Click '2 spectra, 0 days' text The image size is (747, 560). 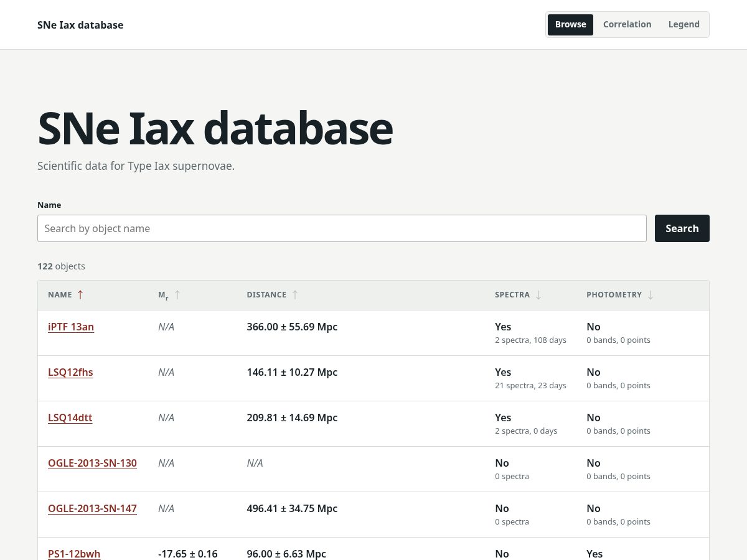526,431
